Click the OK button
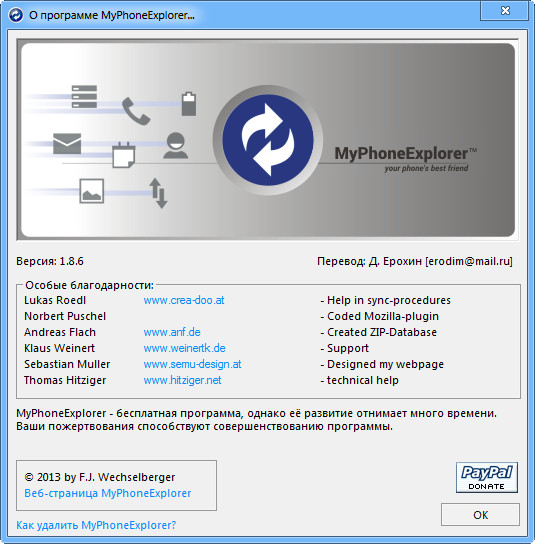 (x=480, y=515)
